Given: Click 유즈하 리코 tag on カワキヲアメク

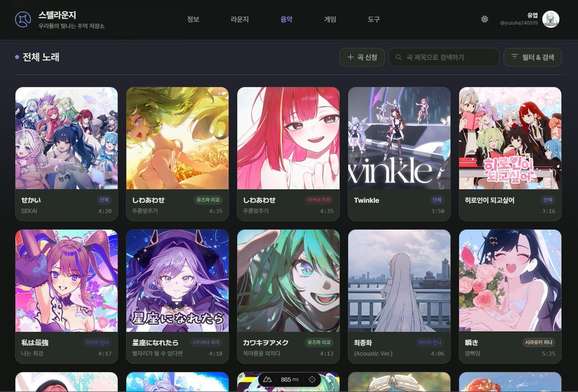Looking at the screenshot, I should point(319,342).
